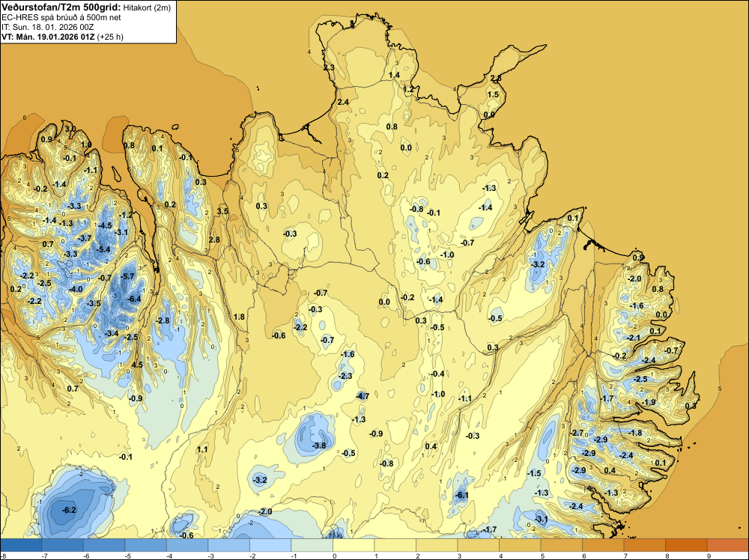This screenshot has width=749, height=560.
Task: Click the pale green legend segment between -1 and 0
Action: click(x=312, y=545)
